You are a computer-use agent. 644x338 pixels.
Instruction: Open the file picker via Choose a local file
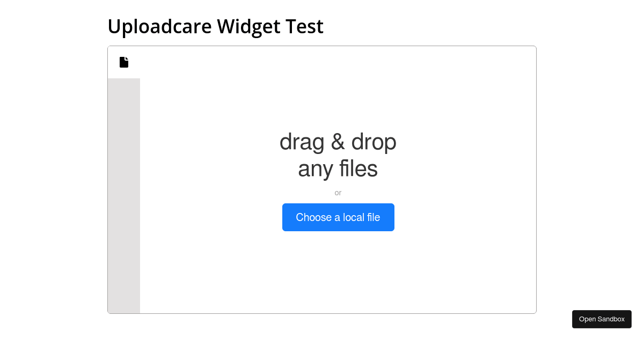338,217
